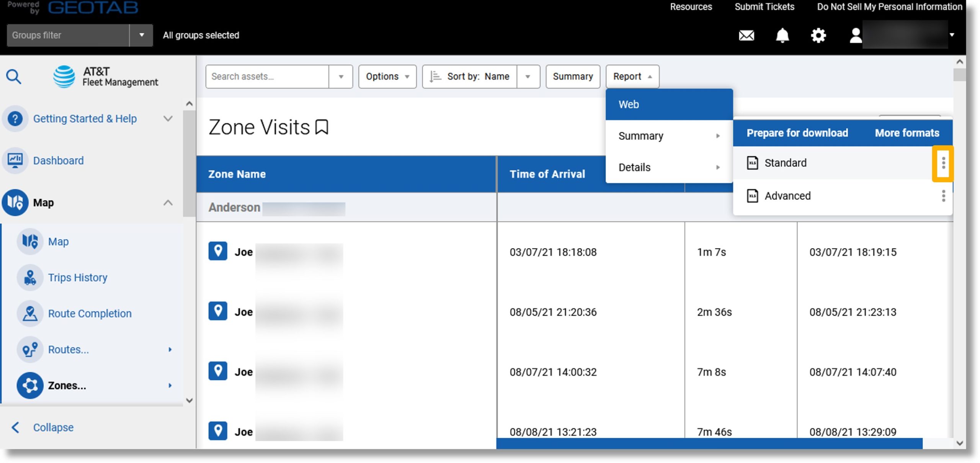The image size is (980, 463).
Task: Click zone pin icon for 08/07/21 14:00:32 row
Action: 218,371
